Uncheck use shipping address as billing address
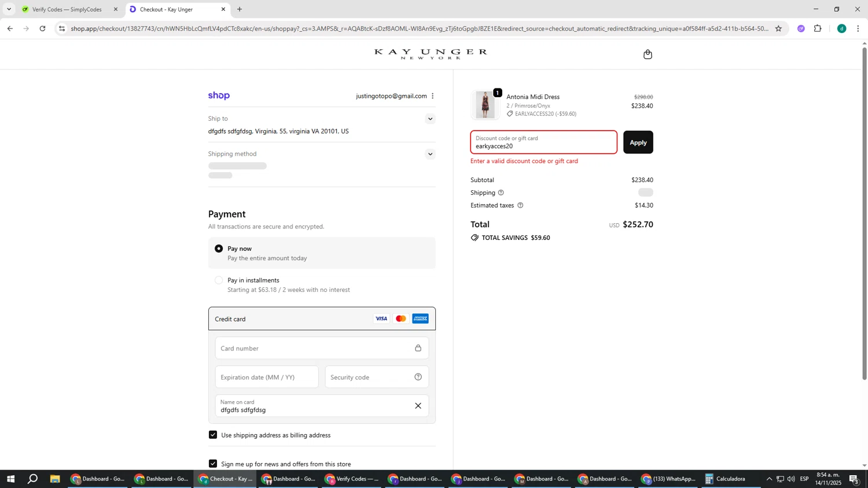The width and height of the screenshot is (868, 488). pyautogui.click(x=213, y=435)
